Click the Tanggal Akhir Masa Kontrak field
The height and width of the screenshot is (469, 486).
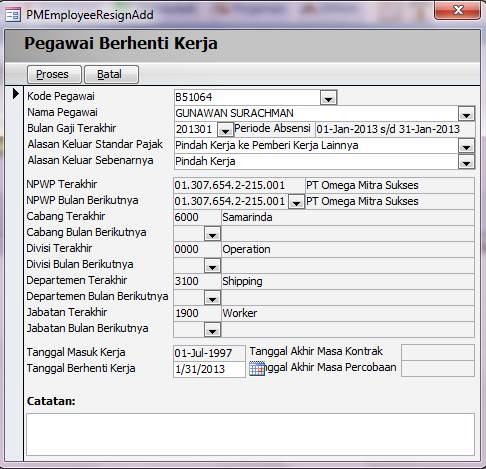click(x=438, y=352)
